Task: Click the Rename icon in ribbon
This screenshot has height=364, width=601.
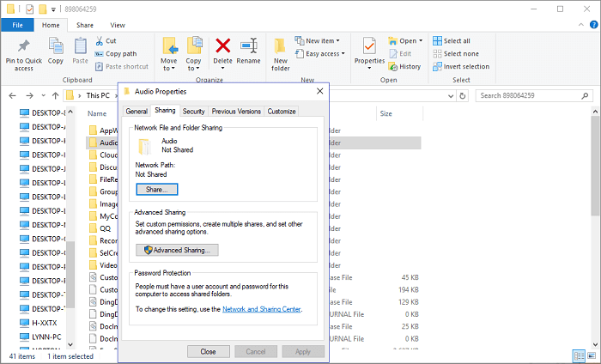Action: (x=249, y=46)
